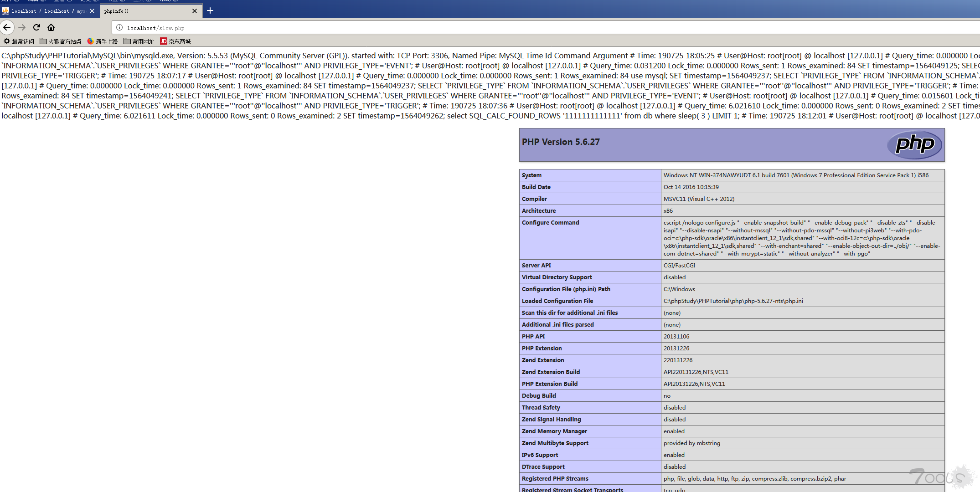Open the 新手上路 bookmark
This screenshot has width=980, height=492.
click(x=103, y=41)
